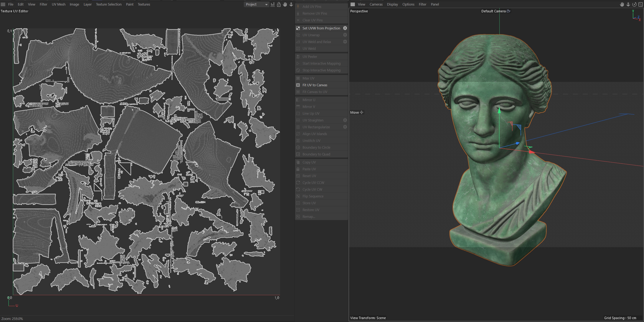Open the Perspective viewport hamburger menu
This screenshot has height=322, width=644.
(353, 5)
